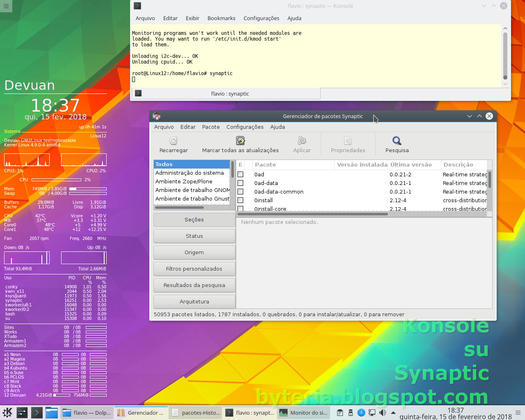
Task: Check the 0install package checkbox
Action: pos(240,200)
